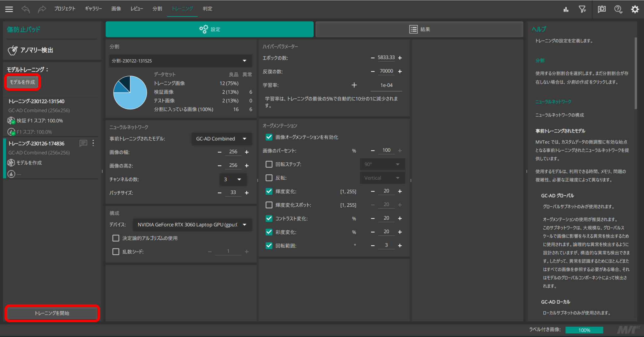The image size is (644, 337).
Task: Go to the ギャラリー tab
Action: [x=93, y=9]
